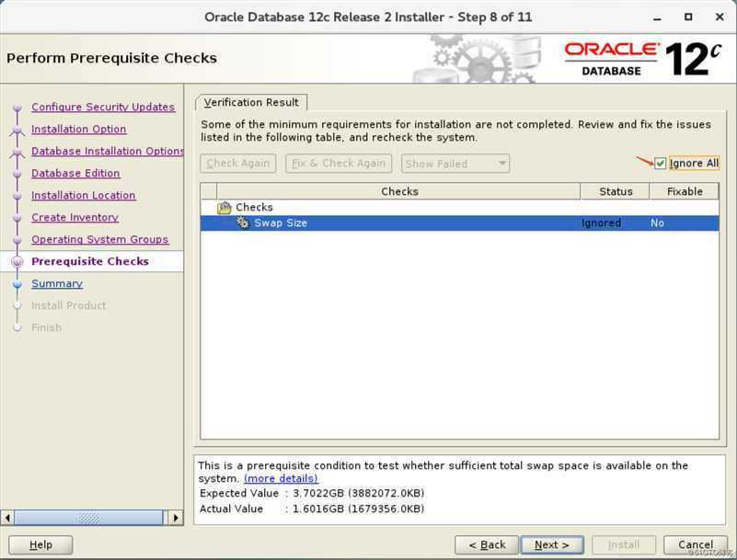Click the greyed Finish step
The image size is (737, 560).
[x=47, y=328]
